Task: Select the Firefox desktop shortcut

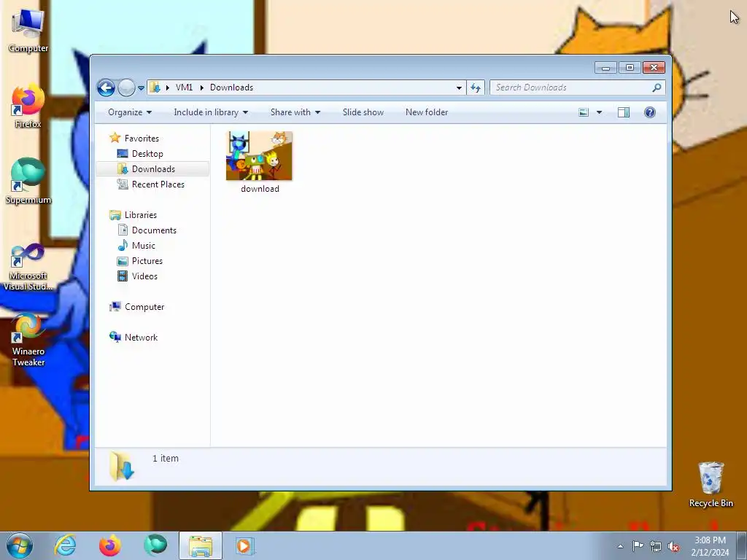Action: coord(28,106)
